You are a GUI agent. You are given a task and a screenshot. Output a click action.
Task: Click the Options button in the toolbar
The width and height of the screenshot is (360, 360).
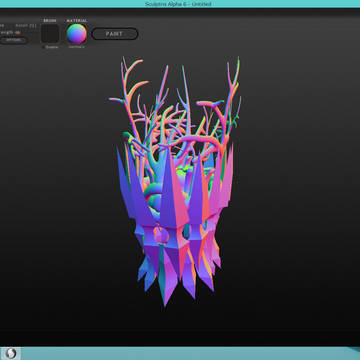point(14,40)
